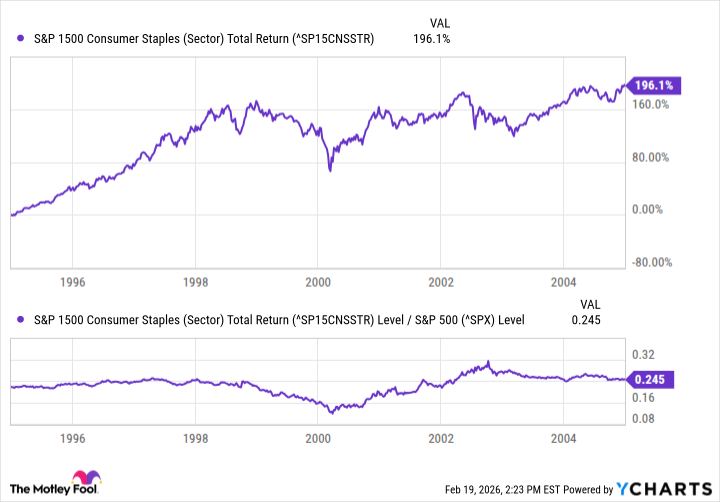Click the 196.1% value flag on the upper chart

click(651, 85)
